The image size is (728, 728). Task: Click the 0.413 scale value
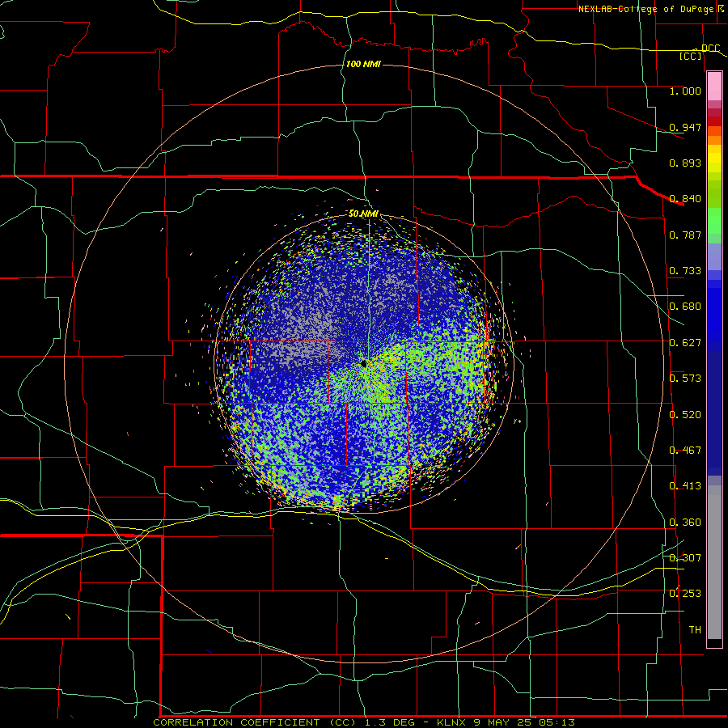click(685, 486)
